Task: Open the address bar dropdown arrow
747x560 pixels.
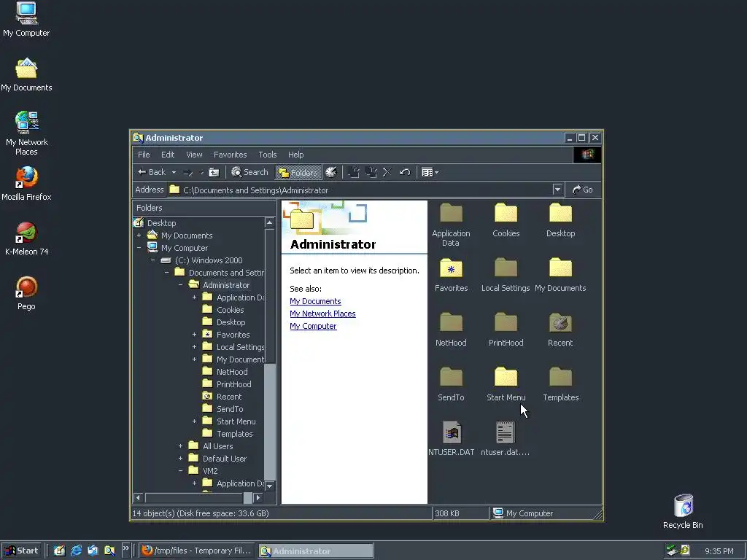Action: click(x=557, y=190)
